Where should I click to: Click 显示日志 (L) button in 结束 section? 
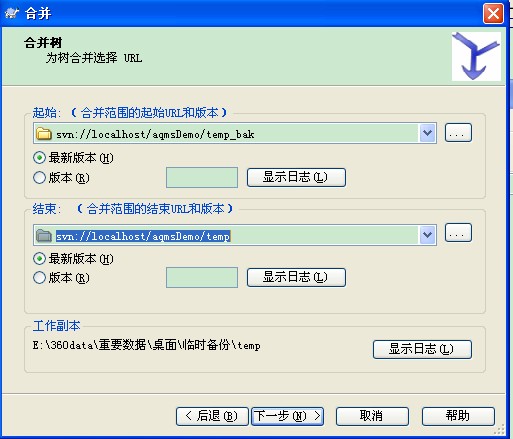pos(296,277)
